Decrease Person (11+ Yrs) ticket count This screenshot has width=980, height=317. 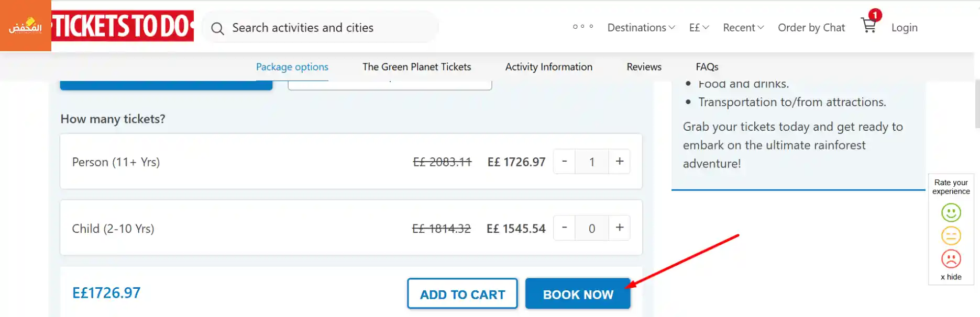(x=564, y=161)
